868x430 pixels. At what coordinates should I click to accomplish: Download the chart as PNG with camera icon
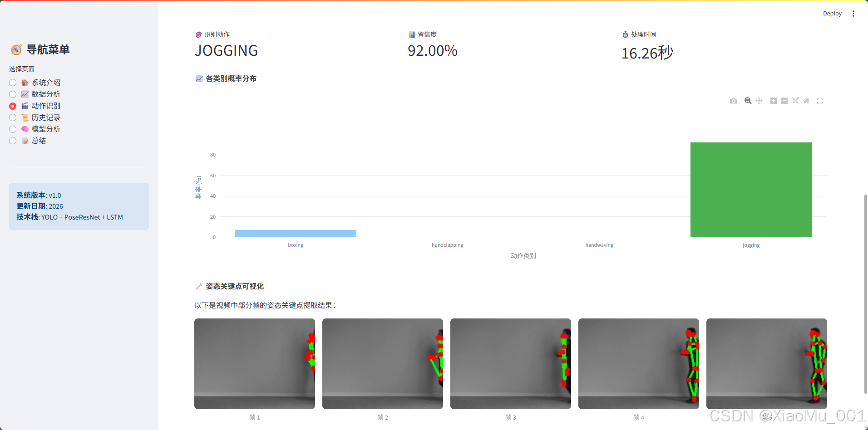tap(734, 101)
